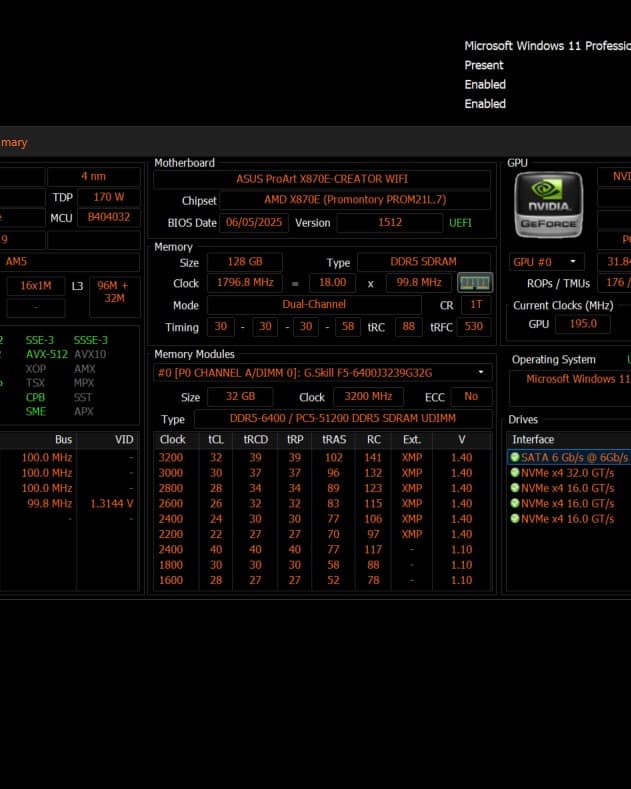Click the memory size 128 GB value

coord(245,262)
